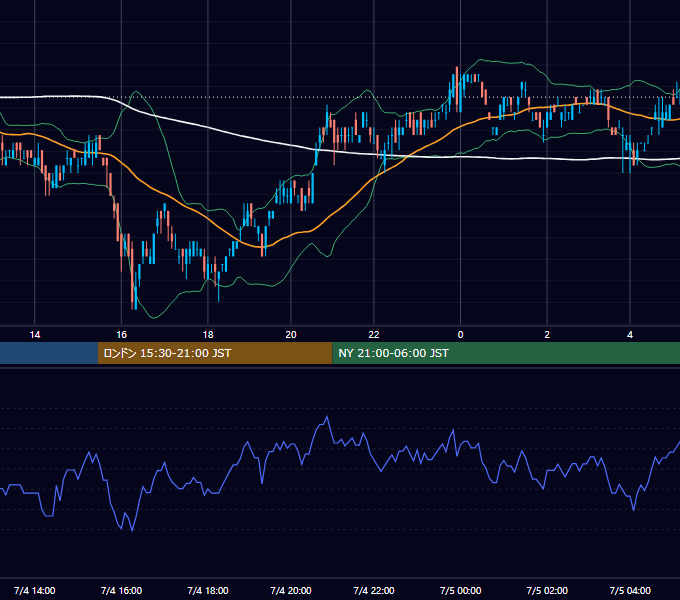Image resolution: width=680 pixels, height=600 pixels.
Task: Click the 7/5 04:00 date label
Action: coord(630,591)
